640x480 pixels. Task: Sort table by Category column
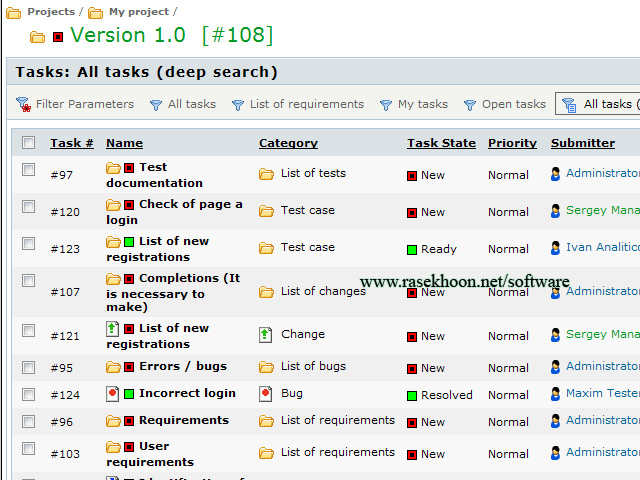[x=288, y=143]
